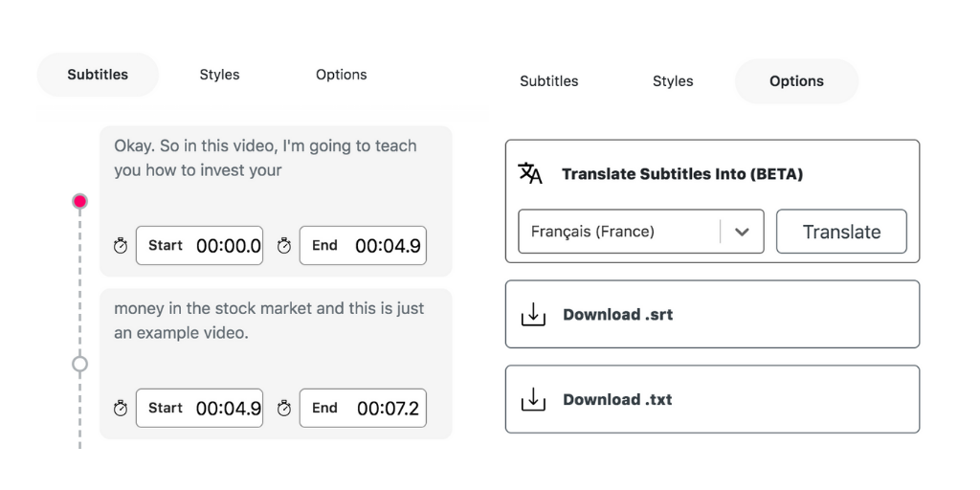The image size is (980, 490).
Task: Download subtitles as .txt file
Action: (x=712, y=399)
